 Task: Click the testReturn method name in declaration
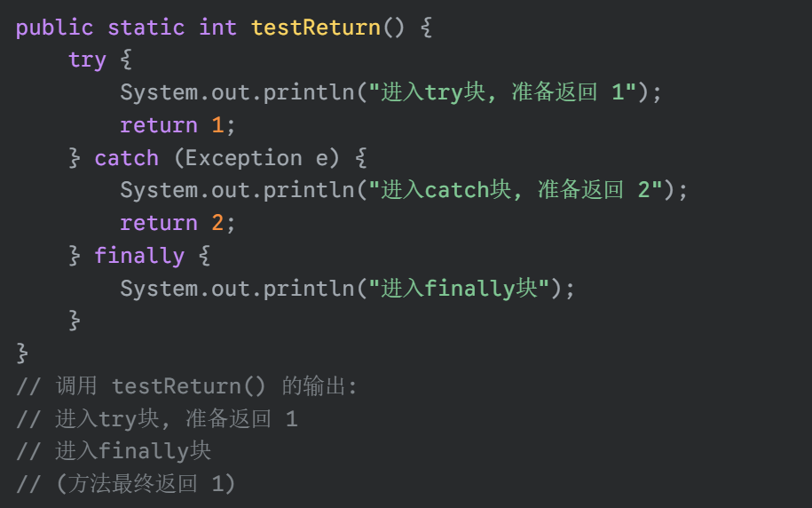coord(315,28)
